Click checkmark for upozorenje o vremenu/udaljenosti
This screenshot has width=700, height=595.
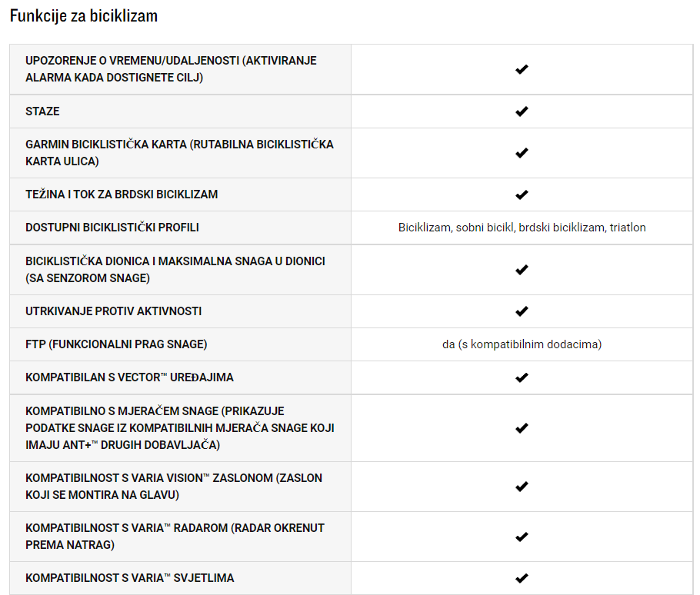(522, 69)
